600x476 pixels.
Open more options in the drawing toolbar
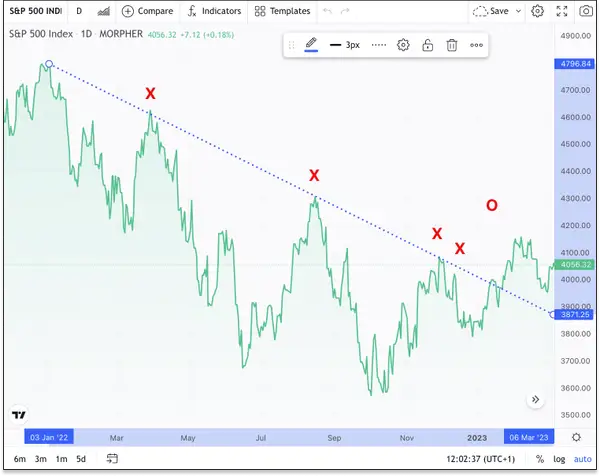pyautogui.click(x=476, y=45)
